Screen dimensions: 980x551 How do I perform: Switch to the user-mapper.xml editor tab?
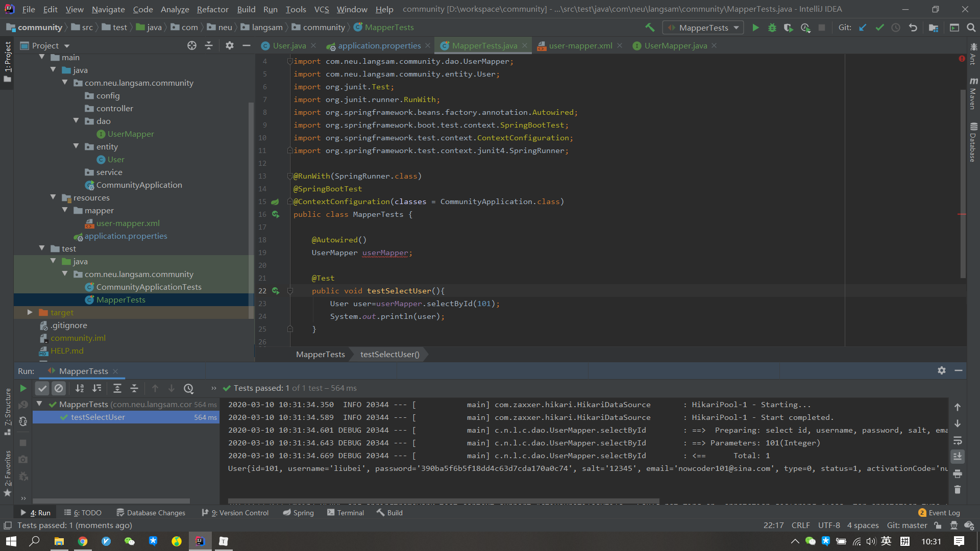580,45
